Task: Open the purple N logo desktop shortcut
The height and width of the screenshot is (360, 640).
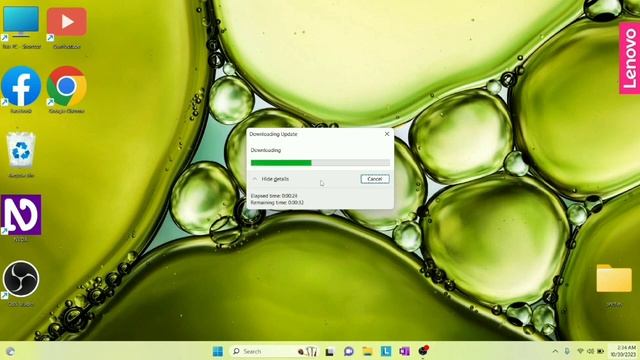Action: point(21,218)
